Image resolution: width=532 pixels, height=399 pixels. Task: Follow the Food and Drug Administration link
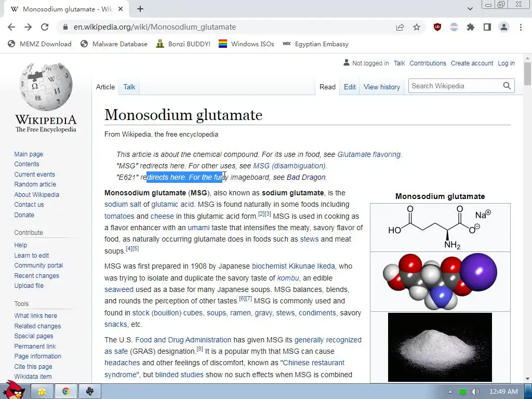pos(183,340)
